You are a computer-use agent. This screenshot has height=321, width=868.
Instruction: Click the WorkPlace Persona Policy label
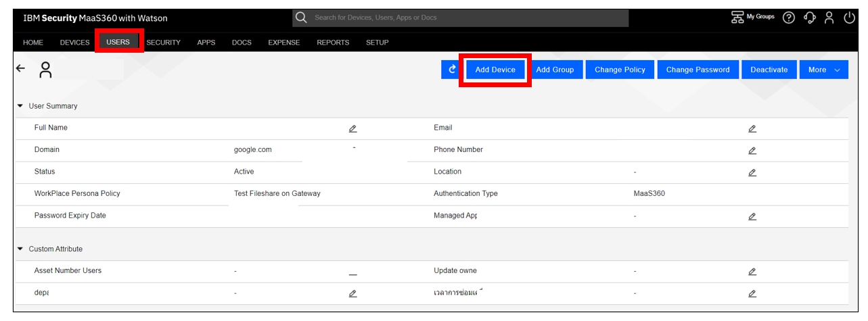(x=77, y=193)
